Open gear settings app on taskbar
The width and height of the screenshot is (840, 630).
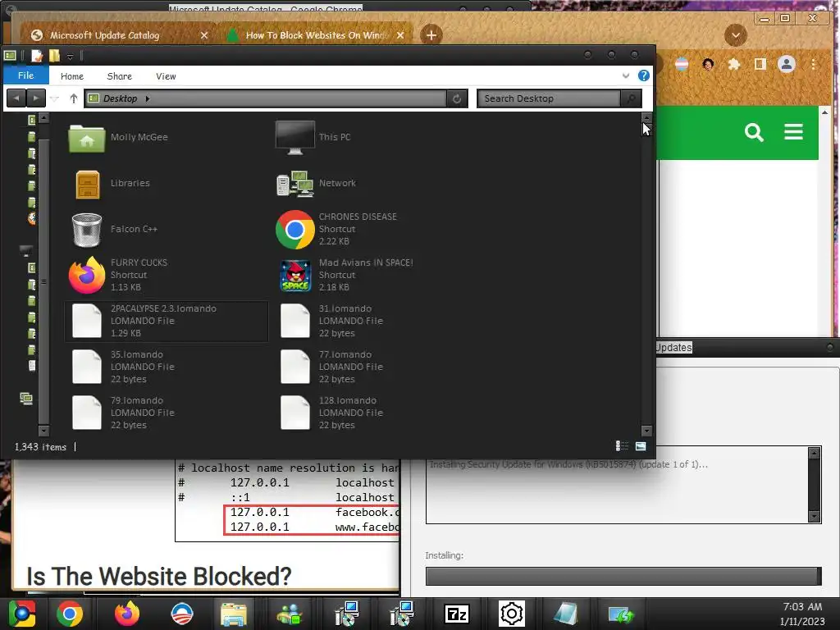click(x=512, y=614)
